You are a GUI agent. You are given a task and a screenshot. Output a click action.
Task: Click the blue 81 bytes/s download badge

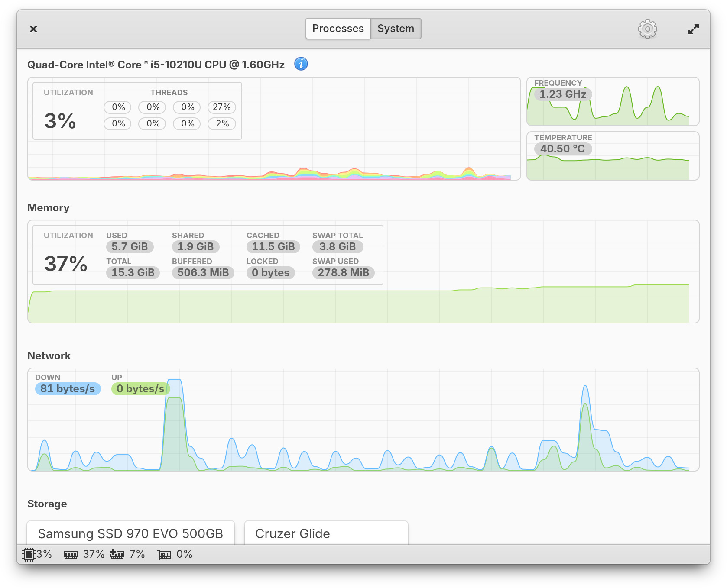coord(68,389)
